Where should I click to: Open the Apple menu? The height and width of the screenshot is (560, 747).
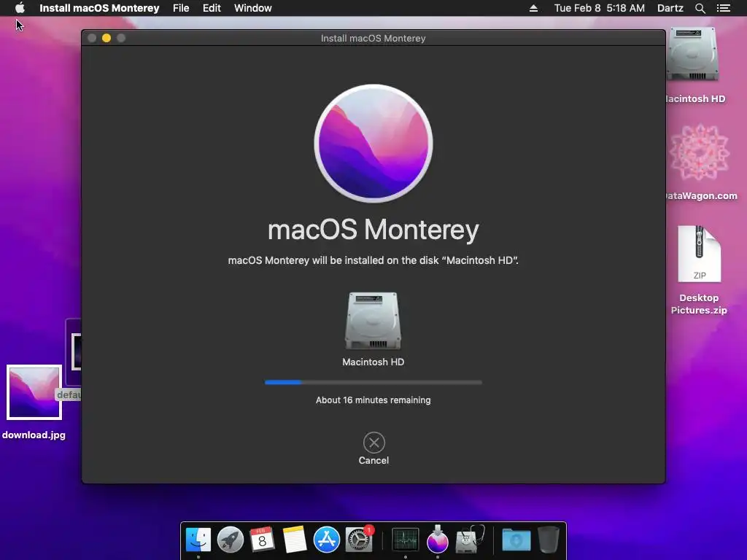[x=20, y=8]
